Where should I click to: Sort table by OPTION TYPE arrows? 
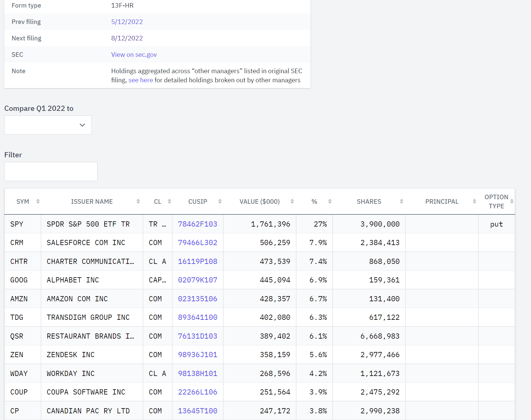coord(512,201)
